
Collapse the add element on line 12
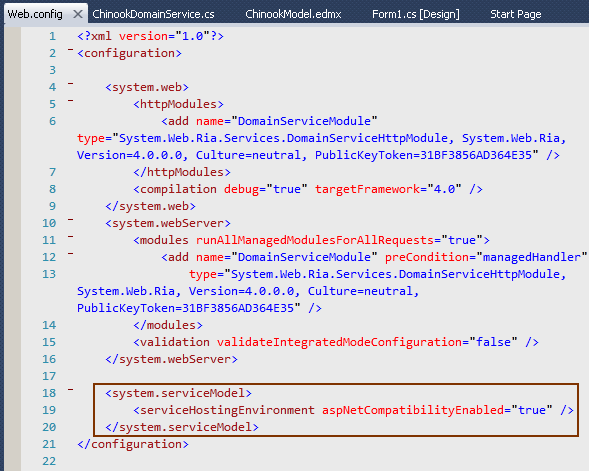[x=70, y=254]
